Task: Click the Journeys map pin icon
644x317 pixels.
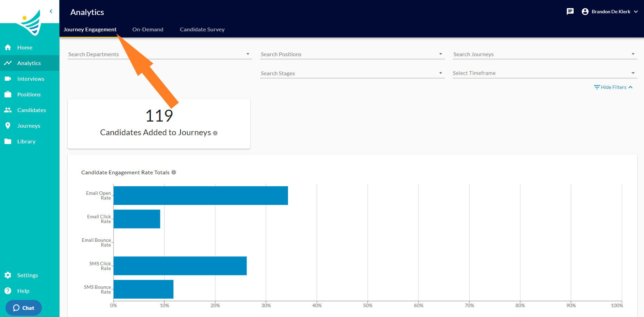Action: [8, 126]
